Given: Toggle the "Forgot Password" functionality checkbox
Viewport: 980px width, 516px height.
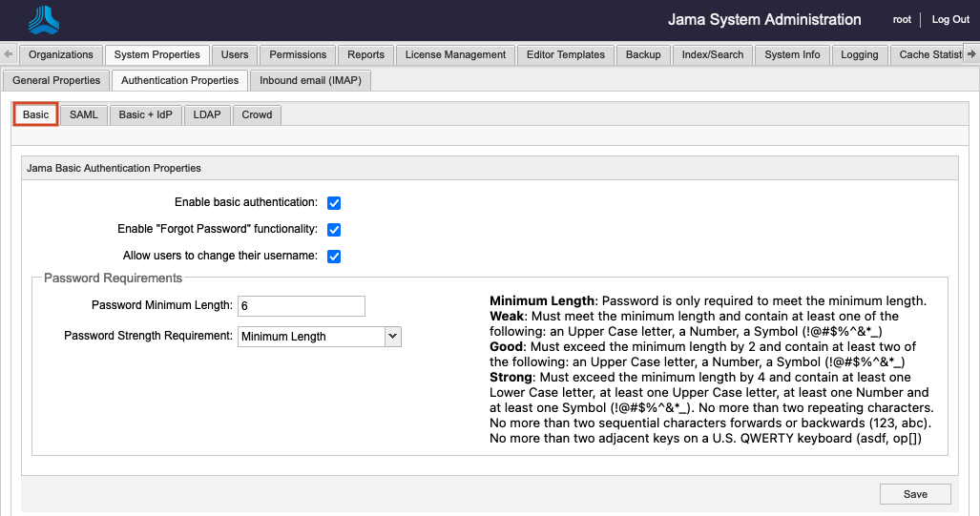Looking at the screenshot, I should 334,230.
